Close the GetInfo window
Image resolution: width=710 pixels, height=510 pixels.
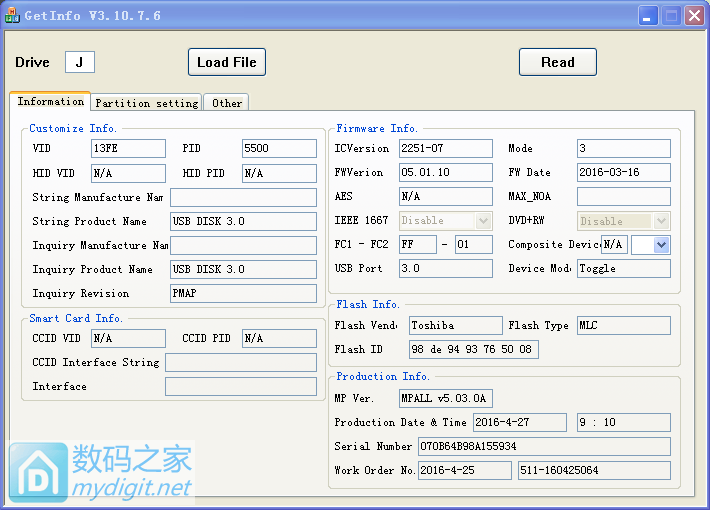[x=695, y=16]
